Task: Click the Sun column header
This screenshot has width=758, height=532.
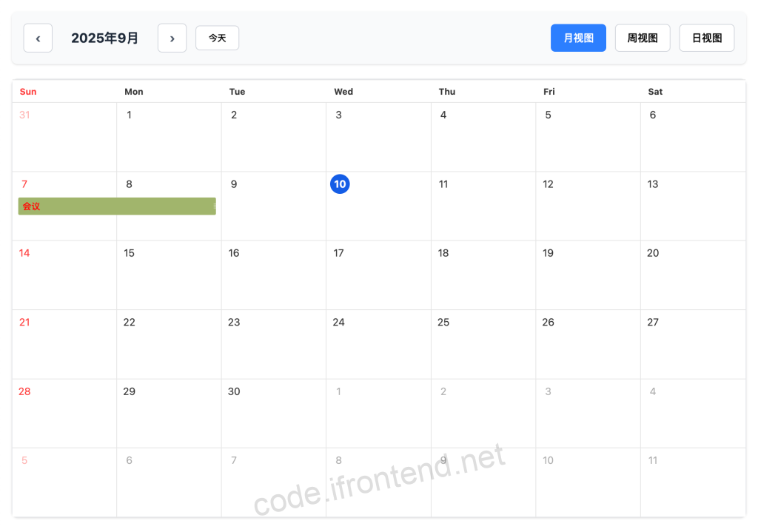Action: pos(27,91)
